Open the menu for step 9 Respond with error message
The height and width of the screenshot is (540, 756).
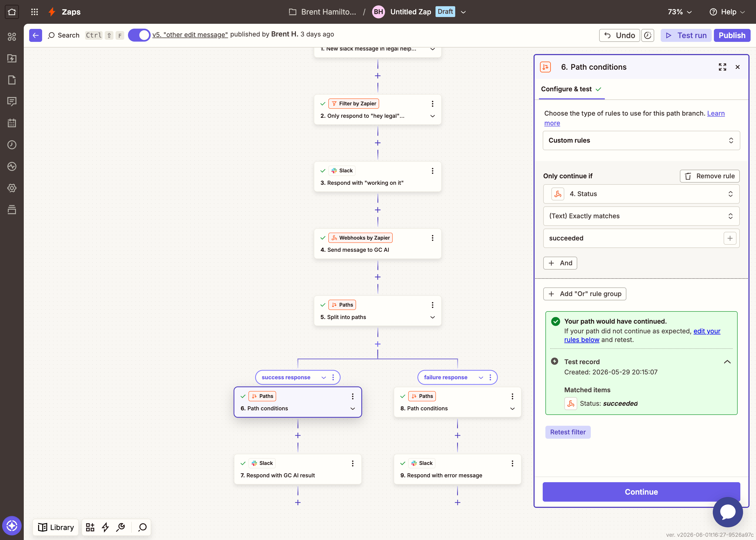(x=512, y=463)
